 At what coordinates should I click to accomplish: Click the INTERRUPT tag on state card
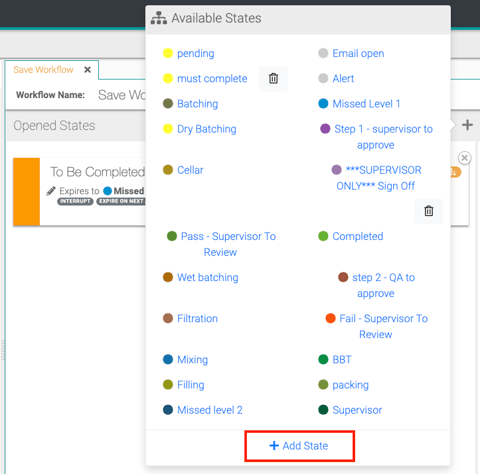75,201
